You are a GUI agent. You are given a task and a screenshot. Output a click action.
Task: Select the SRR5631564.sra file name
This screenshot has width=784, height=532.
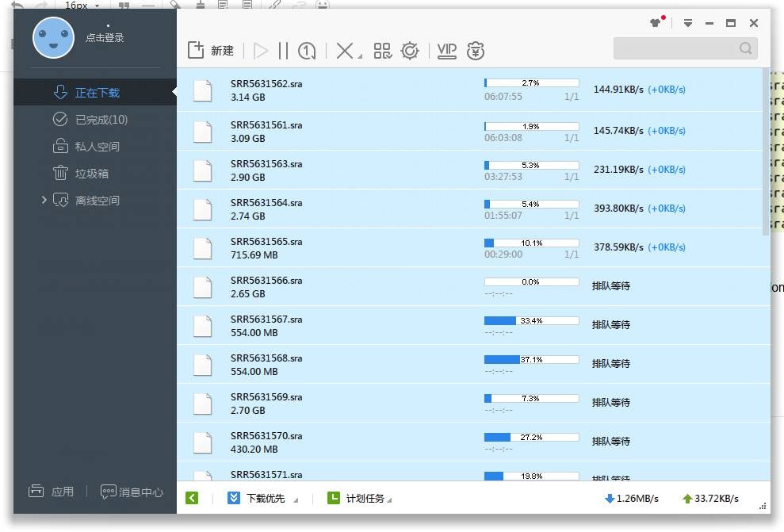[x=266, y=202]
